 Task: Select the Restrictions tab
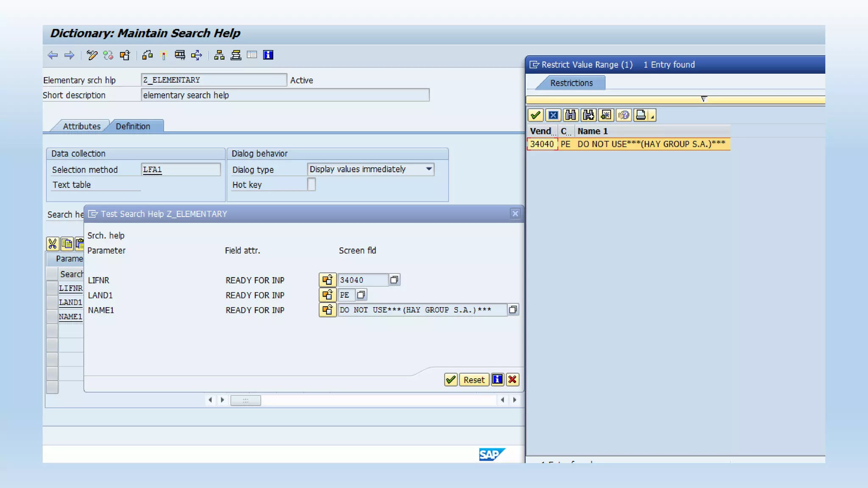(571, 83)
